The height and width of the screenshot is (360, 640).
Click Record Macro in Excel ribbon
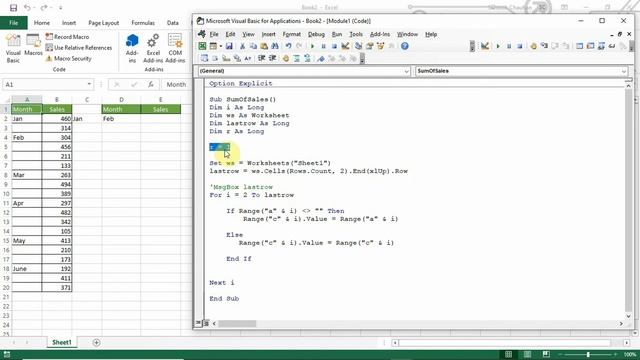(x=67, y=37)
